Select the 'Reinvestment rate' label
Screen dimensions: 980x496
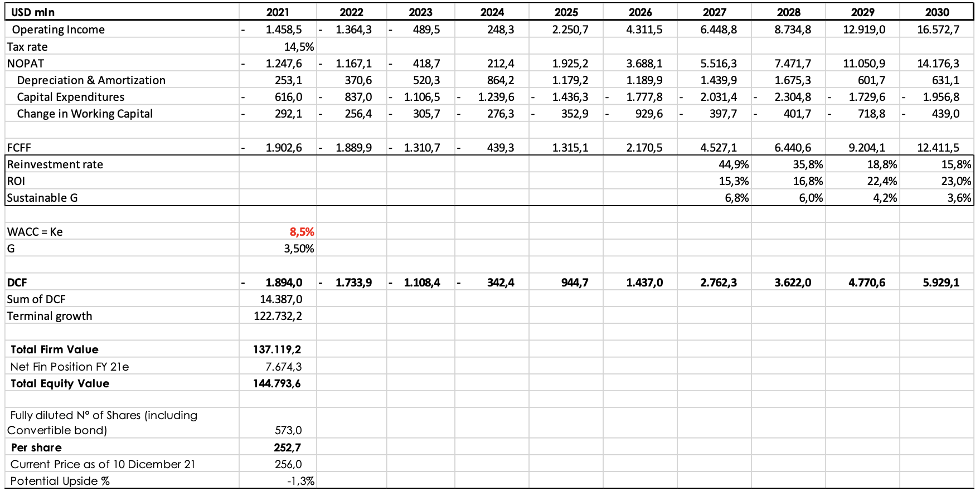coord(55,164)
